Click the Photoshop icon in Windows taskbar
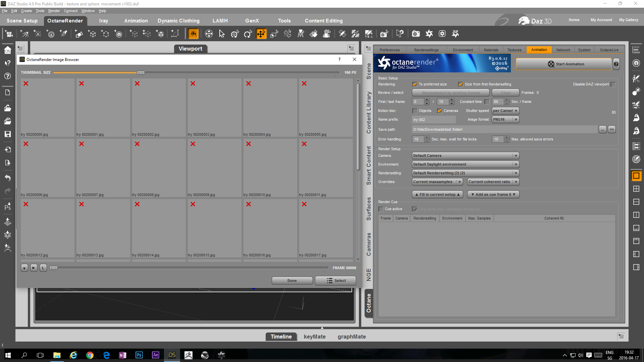 [x=139, y=355]
